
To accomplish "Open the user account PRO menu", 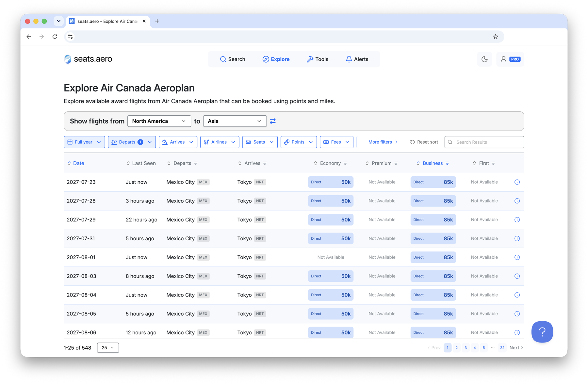I will (x=510, y=59).
